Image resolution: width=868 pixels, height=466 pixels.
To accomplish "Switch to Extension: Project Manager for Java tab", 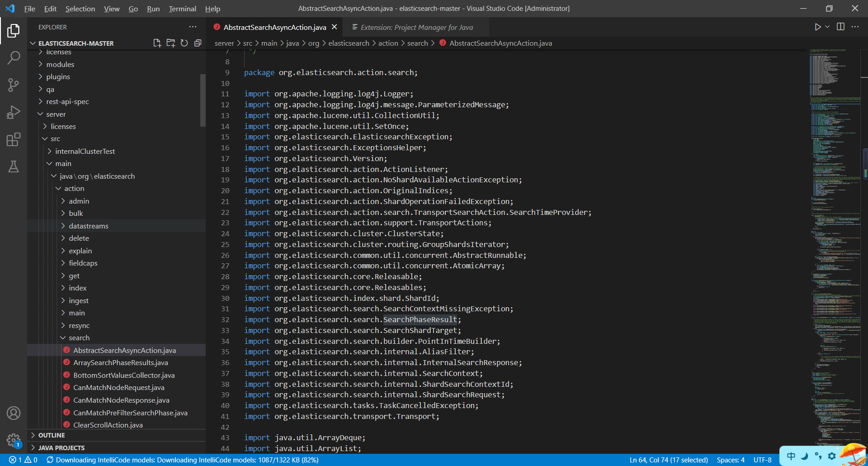I will (416, 27).
